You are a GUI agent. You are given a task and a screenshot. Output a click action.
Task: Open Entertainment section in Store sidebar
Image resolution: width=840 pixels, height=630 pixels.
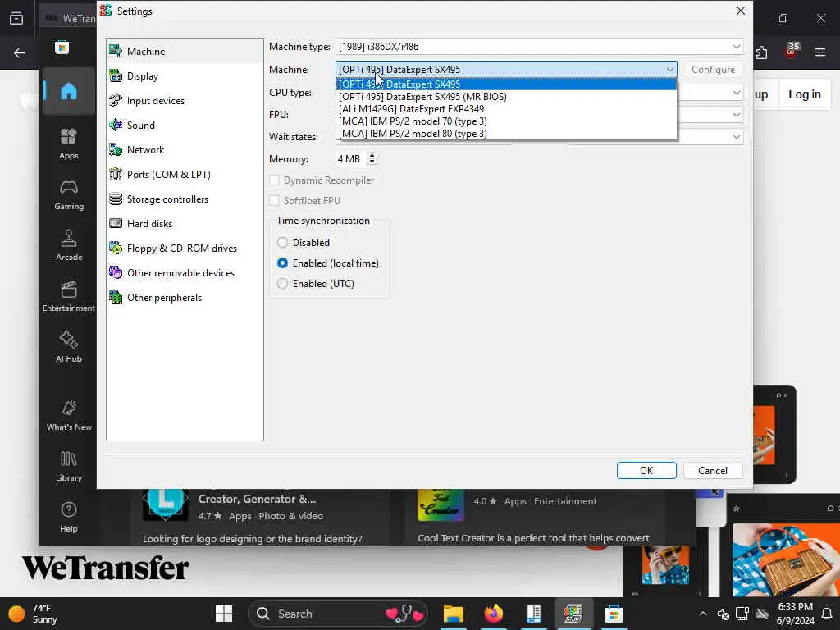pyautogui.click(x=69, y=296)
